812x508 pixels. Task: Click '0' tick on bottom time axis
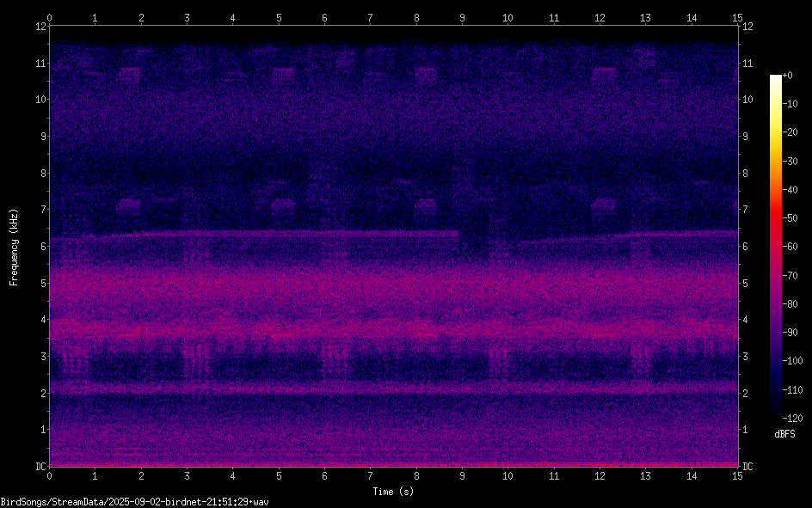(49, 476)
